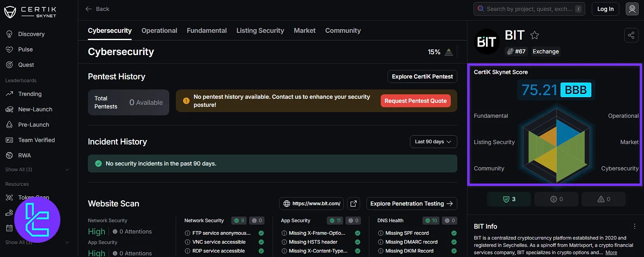
Task: Open Discovery in the sidebar
Action: click(31, 34)
